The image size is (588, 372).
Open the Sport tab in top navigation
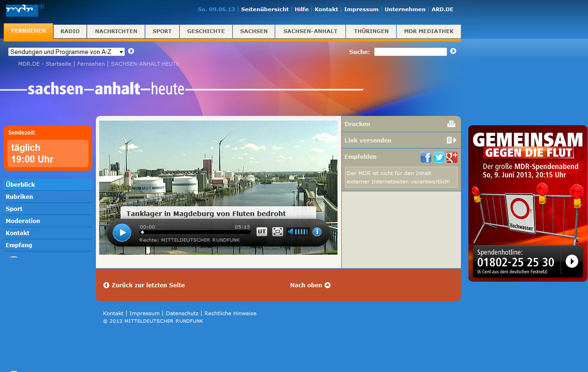(x=162, y=31)
